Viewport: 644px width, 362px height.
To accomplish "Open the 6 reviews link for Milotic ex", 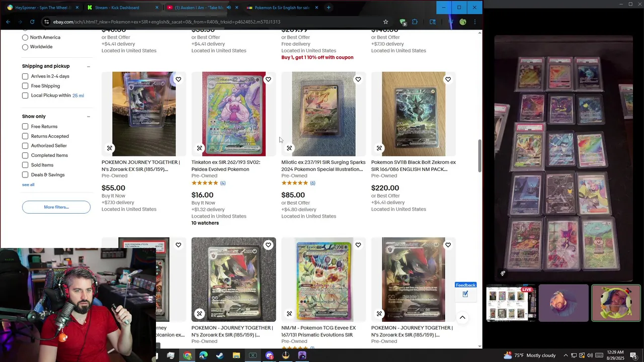I will [x=312, y=183].
